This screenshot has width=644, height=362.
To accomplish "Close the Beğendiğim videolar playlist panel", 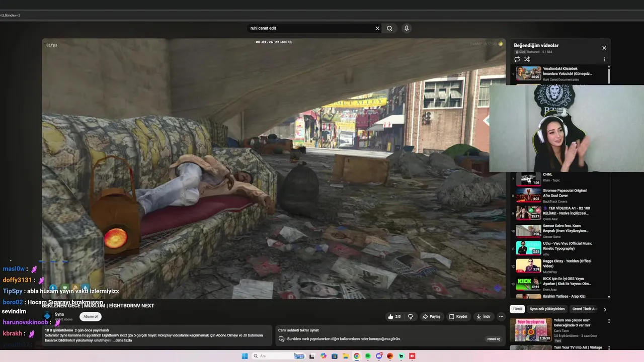I will pyautogui.click(x=604, y=48).
